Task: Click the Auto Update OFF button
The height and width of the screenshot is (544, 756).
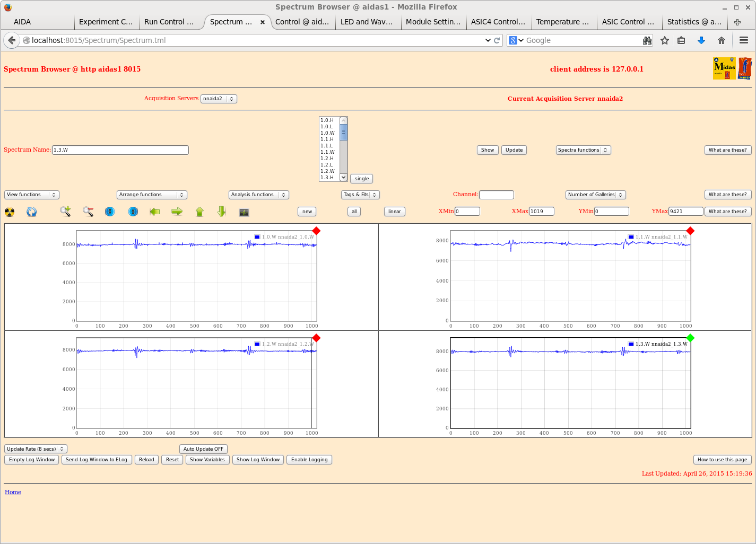Action: [203, 449]
